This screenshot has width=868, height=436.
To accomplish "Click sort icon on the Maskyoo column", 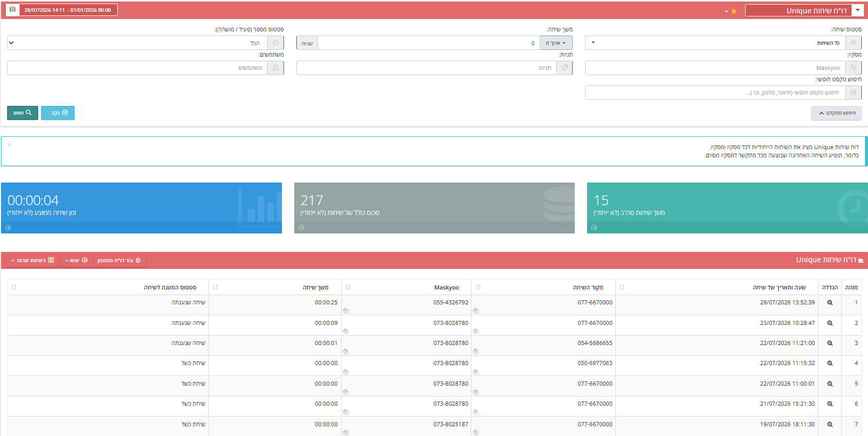I will tap(348, 287).
